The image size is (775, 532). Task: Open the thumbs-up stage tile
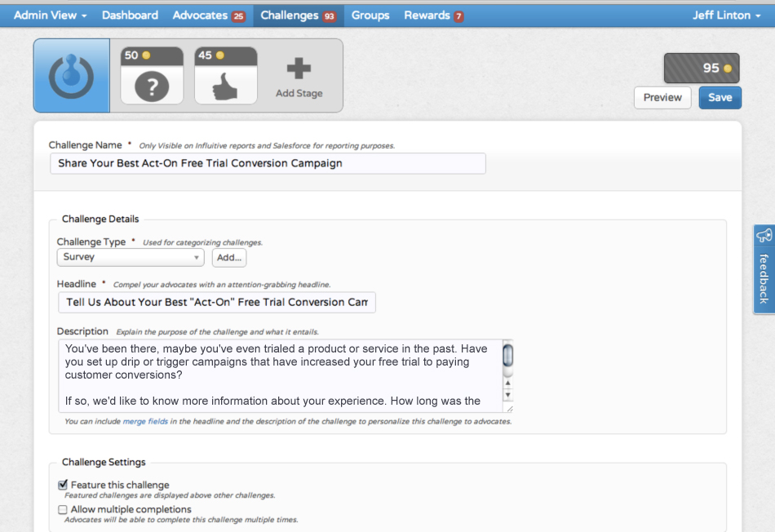coord(225,76)
